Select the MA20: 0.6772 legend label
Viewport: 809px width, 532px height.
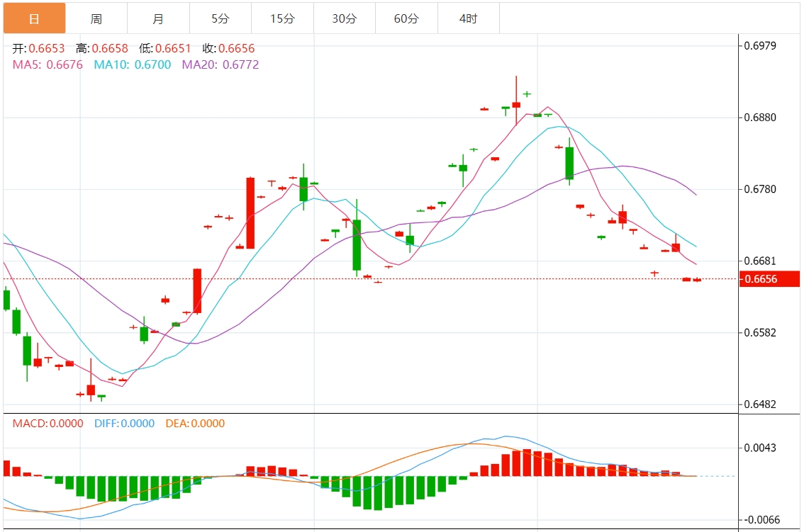point(221,64)
